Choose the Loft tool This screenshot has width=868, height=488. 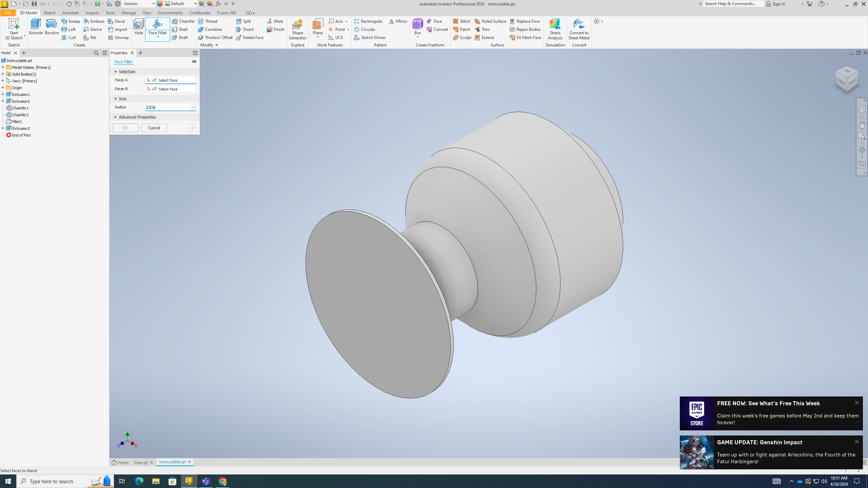pyautogui.click(x=69, y=29)
